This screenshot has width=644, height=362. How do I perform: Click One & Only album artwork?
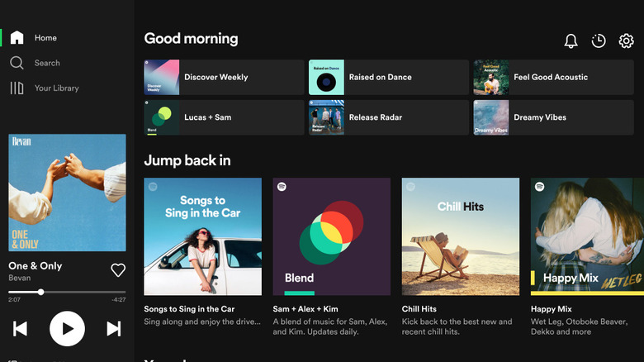[x=67, y=193]
